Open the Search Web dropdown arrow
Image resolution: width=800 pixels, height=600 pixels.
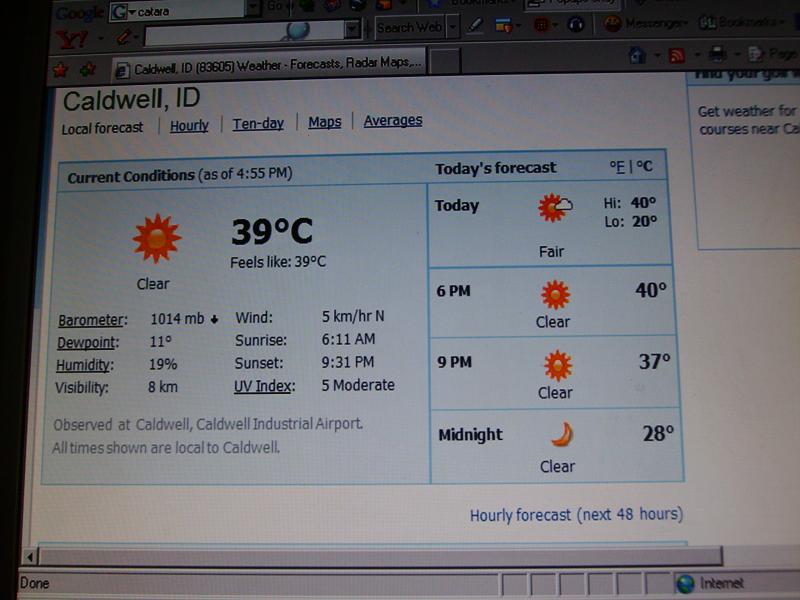coord(451,28)
